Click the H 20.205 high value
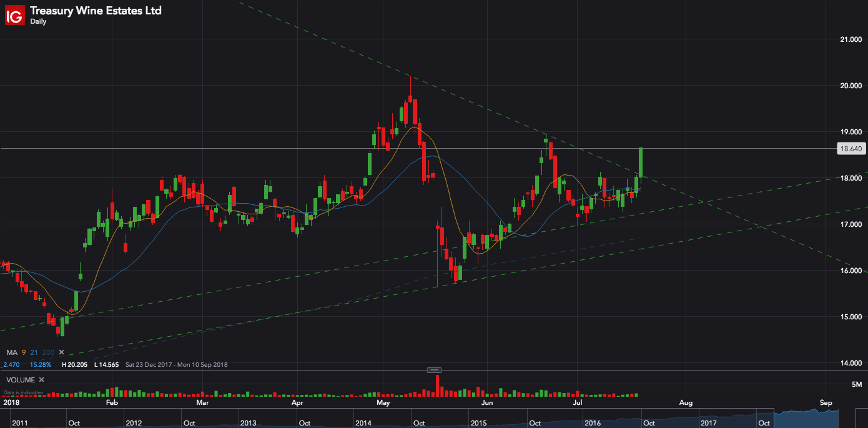This screenshot has height=428, width=868. [75, 364]
